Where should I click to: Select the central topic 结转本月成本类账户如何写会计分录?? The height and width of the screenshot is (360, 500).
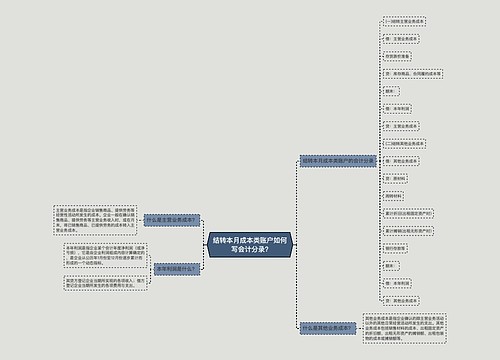[250, 245]
